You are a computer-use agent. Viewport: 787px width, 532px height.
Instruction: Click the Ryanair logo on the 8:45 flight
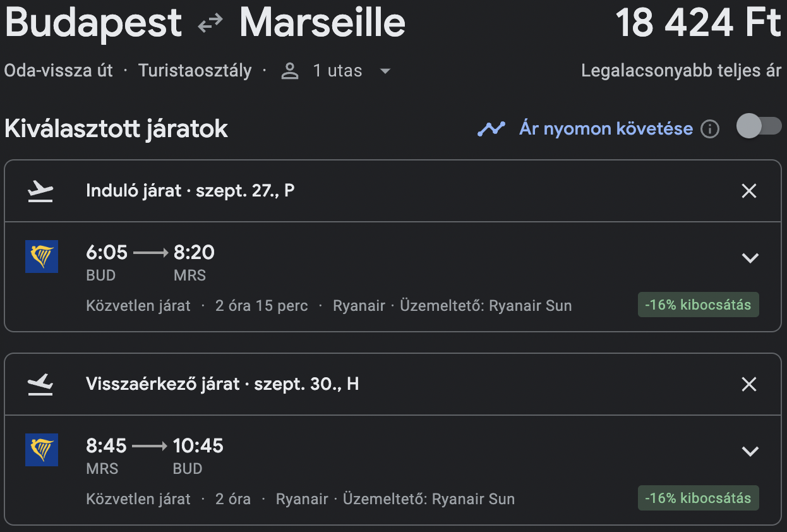pos(42,450)
